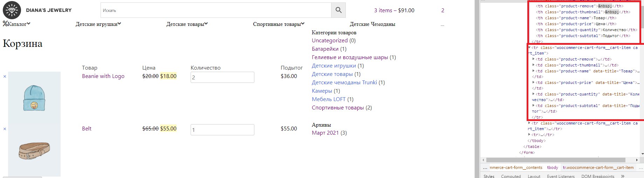644x178 pixels.
Task: Show more DevTools tabs via double chevron
Action: tap(622, 176)
